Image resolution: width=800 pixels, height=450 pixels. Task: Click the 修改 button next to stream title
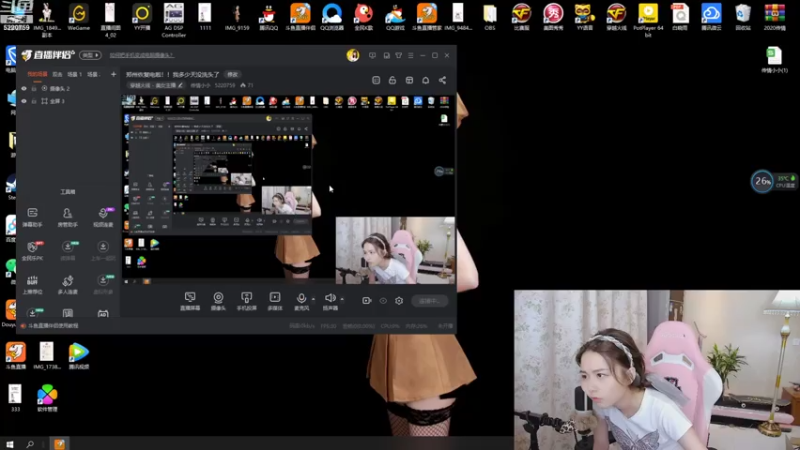[x=233, y=74]
